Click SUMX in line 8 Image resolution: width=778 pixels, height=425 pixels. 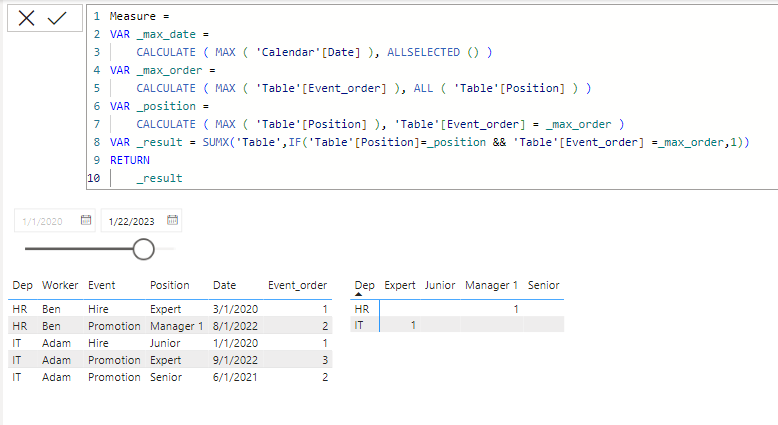215,142
